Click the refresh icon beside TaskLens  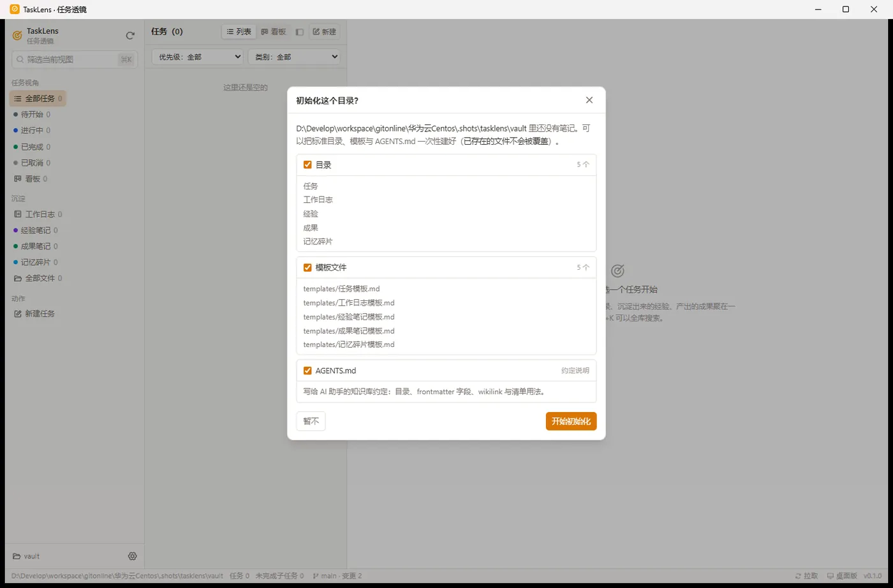click(x=130, y=36)
